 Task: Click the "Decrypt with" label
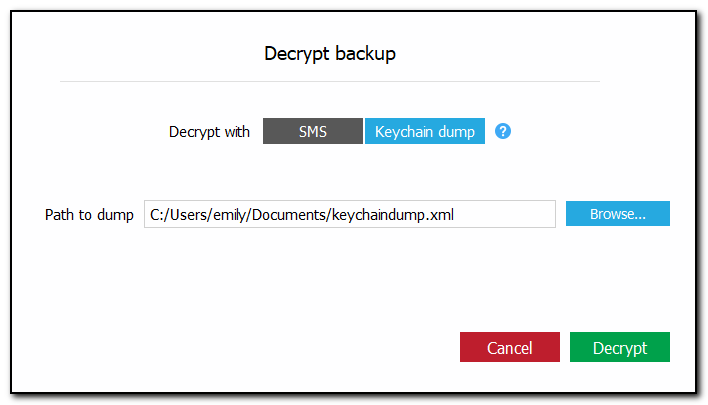click(209, 132)
